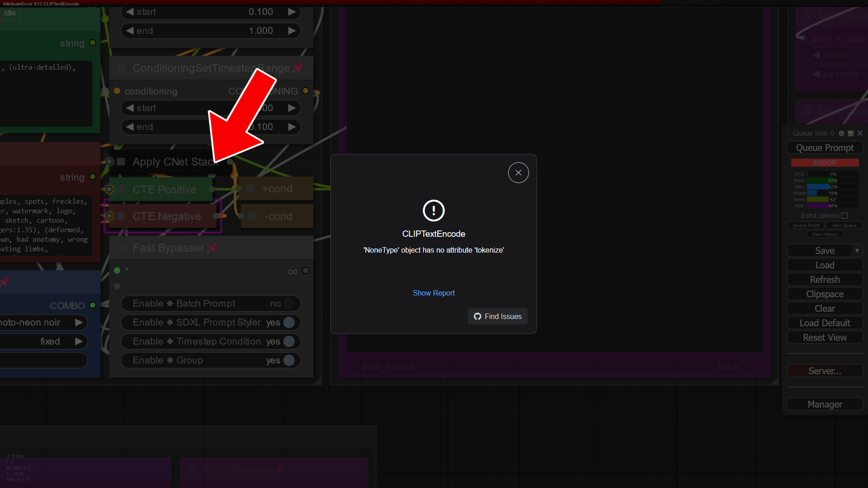
Task: Increase the top start value 0.100 arrow
Action: click(x=292, y=12)
